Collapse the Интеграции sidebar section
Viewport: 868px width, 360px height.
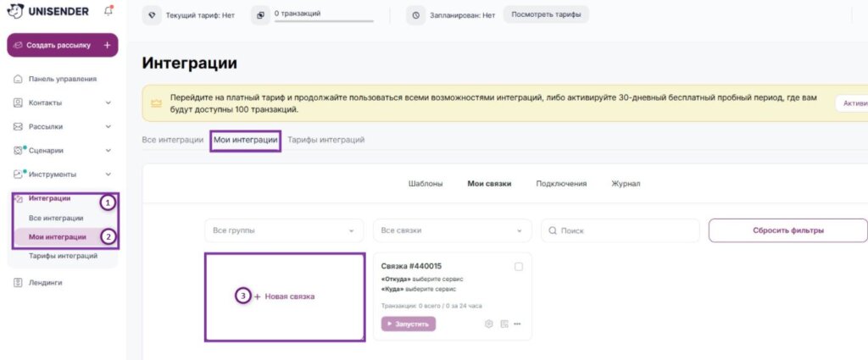point(50,198)
